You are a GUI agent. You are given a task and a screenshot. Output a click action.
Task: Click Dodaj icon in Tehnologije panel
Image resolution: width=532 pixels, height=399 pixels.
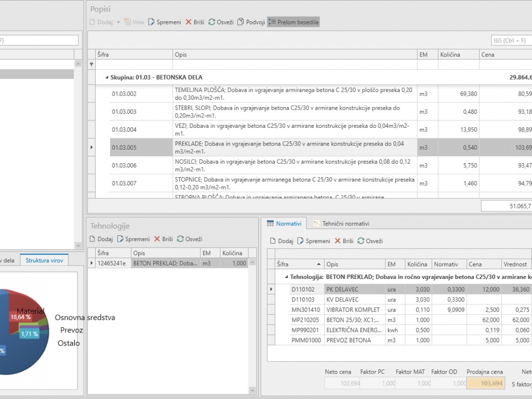[93, 239]
